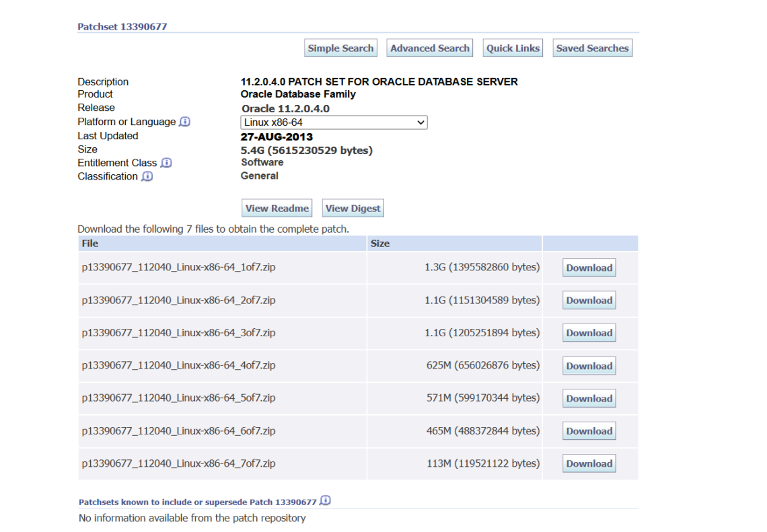Click filename p13390677_112040_Linux-x86-64_6of7.zip
This screenshot has height=532, width=767.
tap(178, 431)
